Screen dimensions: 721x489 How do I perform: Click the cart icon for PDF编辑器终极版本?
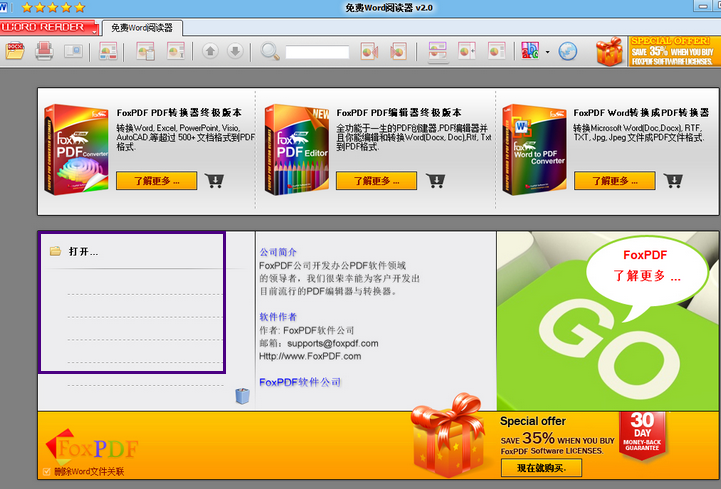coord(435,180)
